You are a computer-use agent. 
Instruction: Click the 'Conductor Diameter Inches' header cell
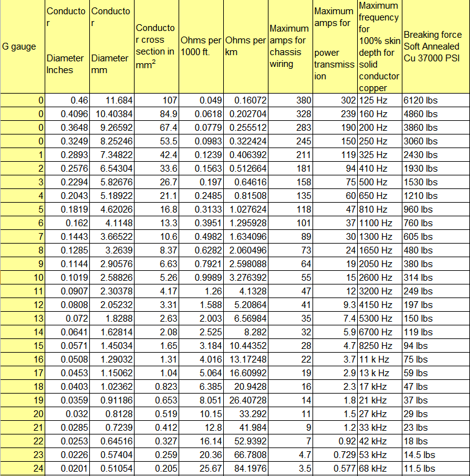(67, 46)
